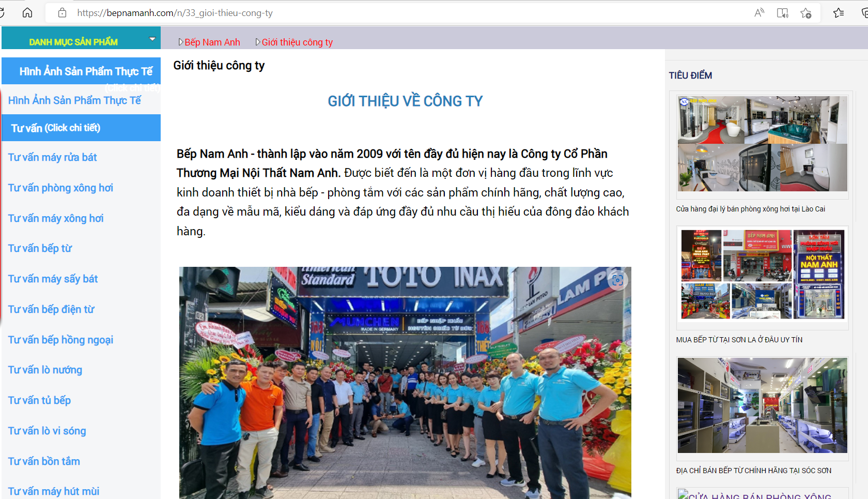Open Immersive reader icon
Viewport: 868px width, 499px height.
[782, 13]
